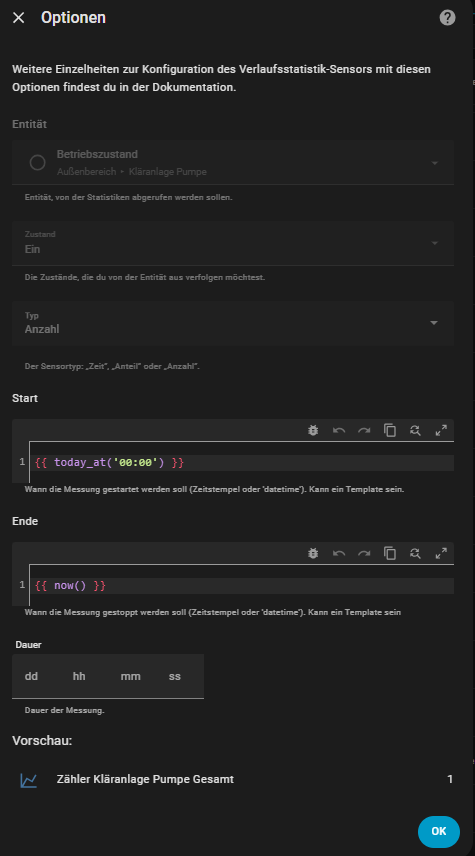
Task: Copy the Start template contents
Action: pyautogui.click(x=390, y=430)
